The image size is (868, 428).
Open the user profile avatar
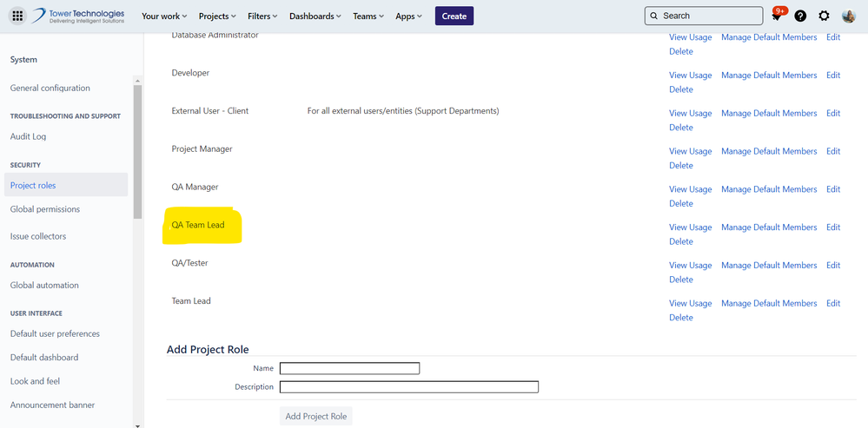[x=849, y=16]
